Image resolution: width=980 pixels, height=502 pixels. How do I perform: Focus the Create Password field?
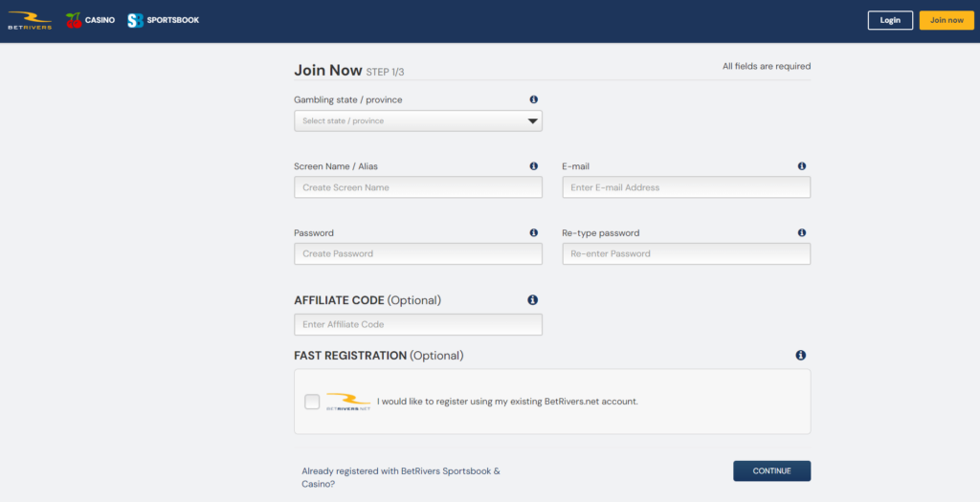coord(418,254)
